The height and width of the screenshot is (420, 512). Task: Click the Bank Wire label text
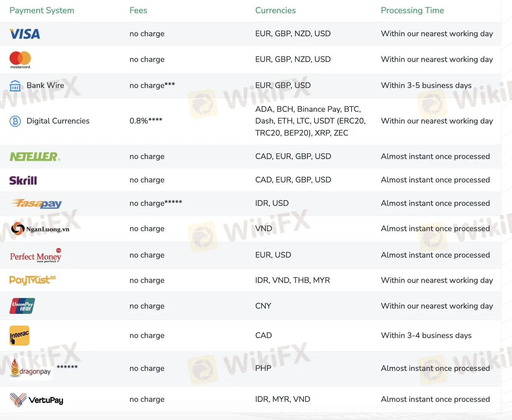tap(45, 85)
